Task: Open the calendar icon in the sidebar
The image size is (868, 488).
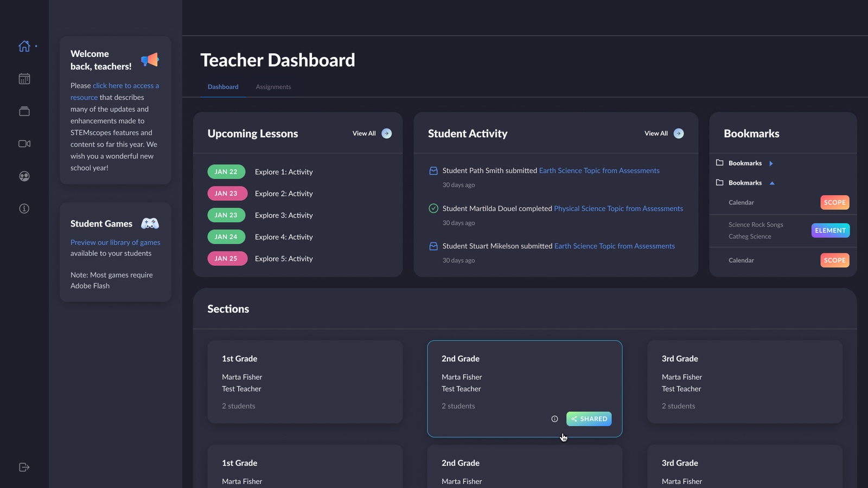Action: [24, 79]
